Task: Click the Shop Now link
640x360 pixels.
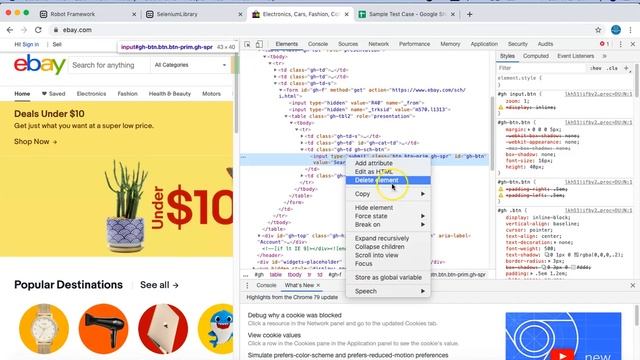Action: pyautogui.click(x=36, y=142)
